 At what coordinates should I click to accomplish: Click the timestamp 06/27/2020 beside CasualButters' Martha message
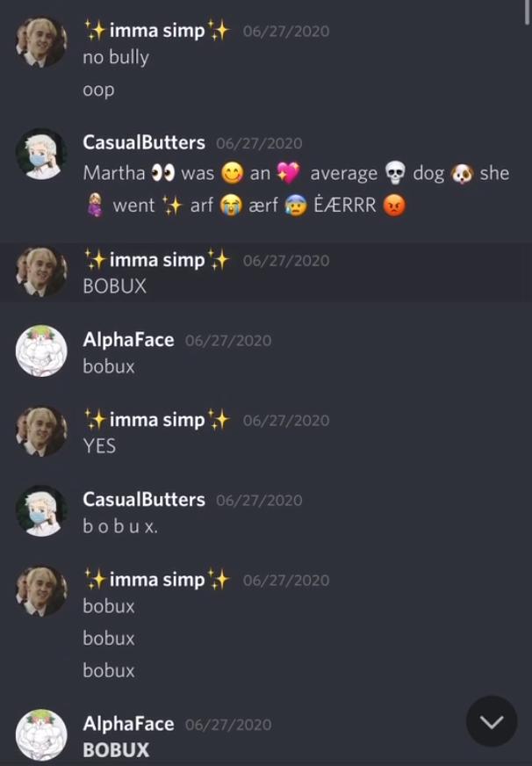[259, 144]
